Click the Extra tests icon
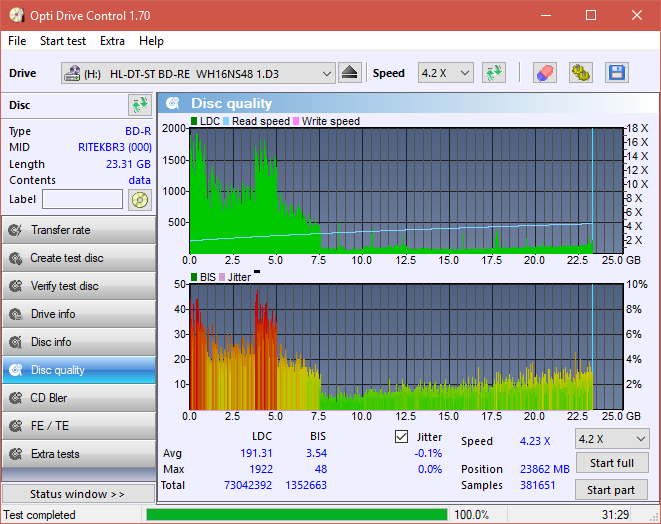The image size is (661, 524). tap(16, 454)
